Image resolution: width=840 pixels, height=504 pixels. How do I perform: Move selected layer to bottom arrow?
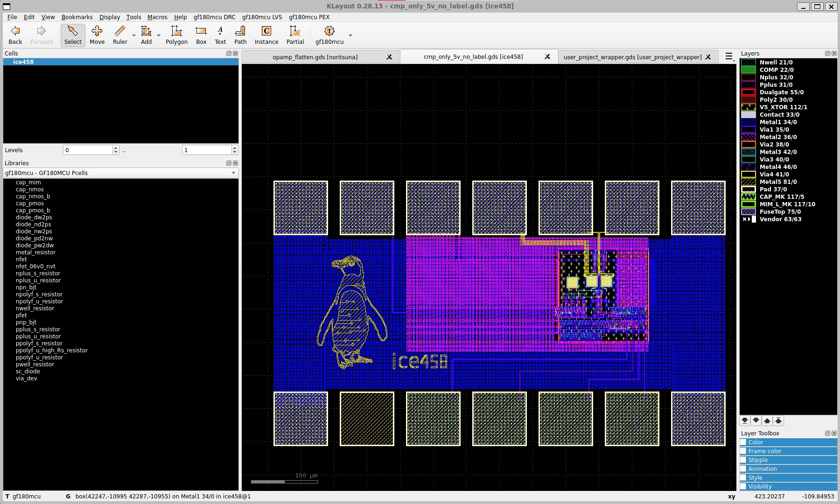click(x=745, y=420)
